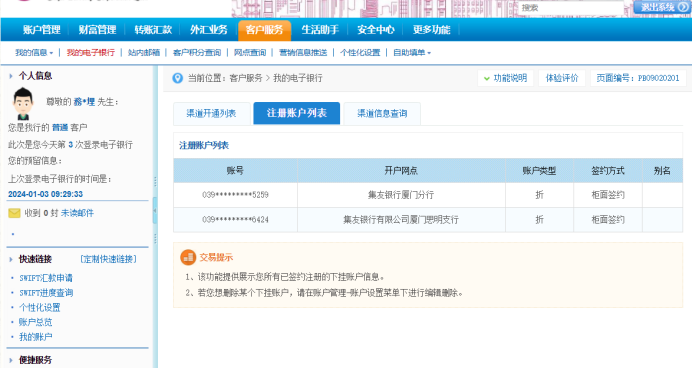Image resolution: width=693 pixels, height=368 pixels.
Task: Click 定制快速链接 link
Action: (x=108, y=259)
